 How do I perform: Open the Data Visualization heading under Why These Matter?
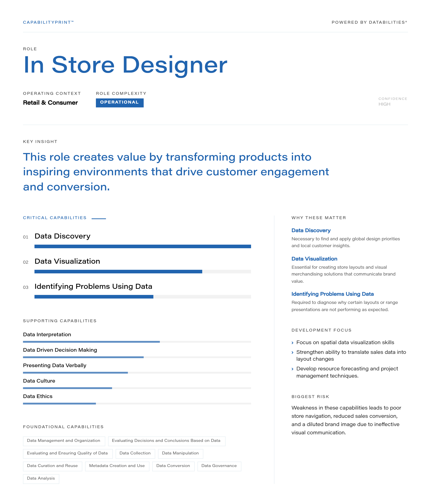tap(314, 259)
